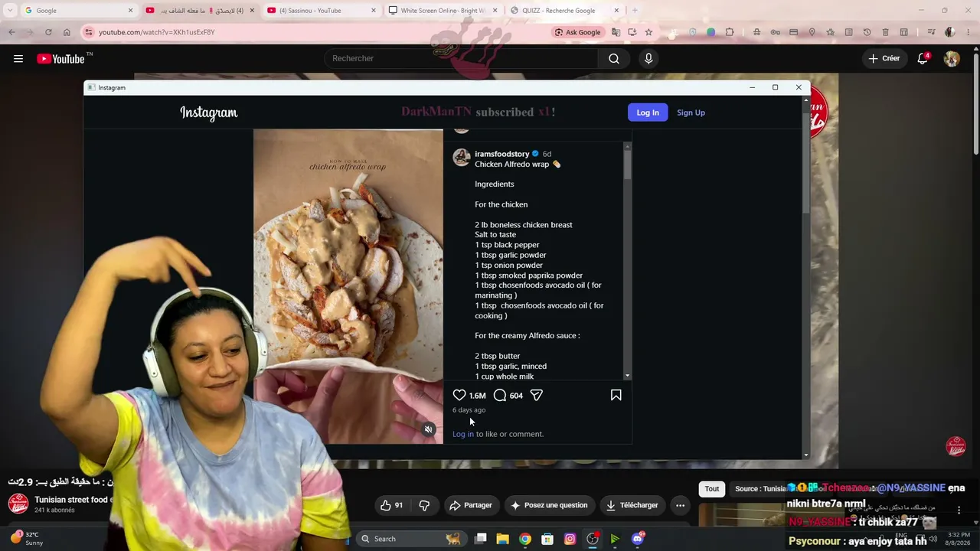Open the YouTube video more-actions ellipsis

coord(680,505)
